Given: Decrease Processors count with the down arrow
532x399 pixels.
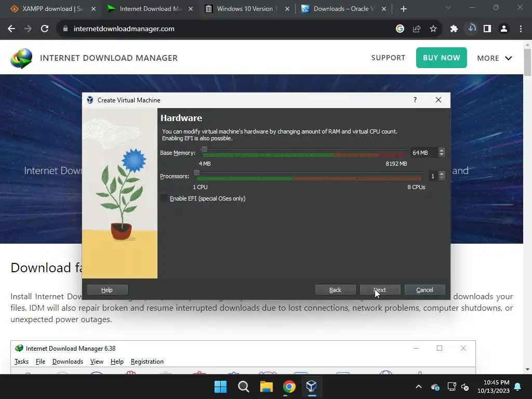Looking at the screenshot, I should 442,178.
